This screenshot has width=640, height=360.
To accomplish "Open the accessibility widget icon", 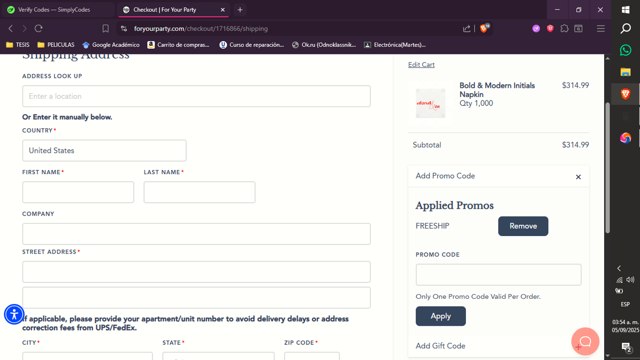I will (x=14, y=314).
